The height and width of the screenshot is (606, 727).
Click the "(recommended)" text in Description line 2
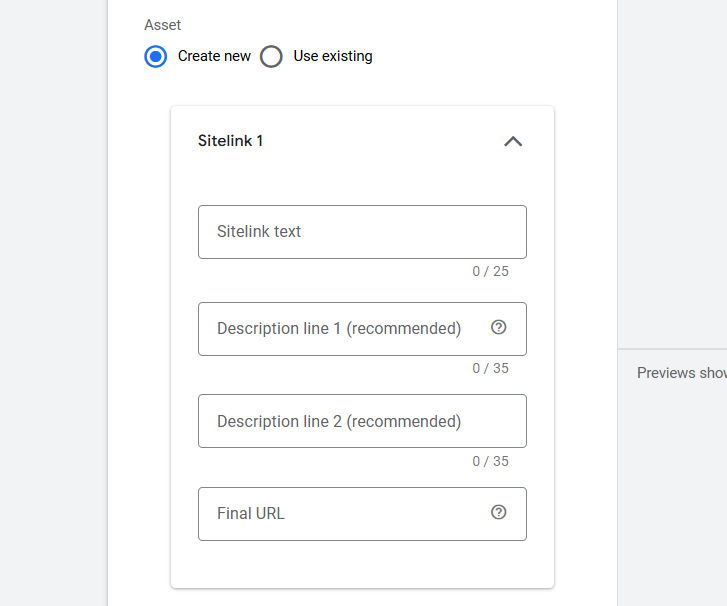pyautogui.click(x=404, y=421)
